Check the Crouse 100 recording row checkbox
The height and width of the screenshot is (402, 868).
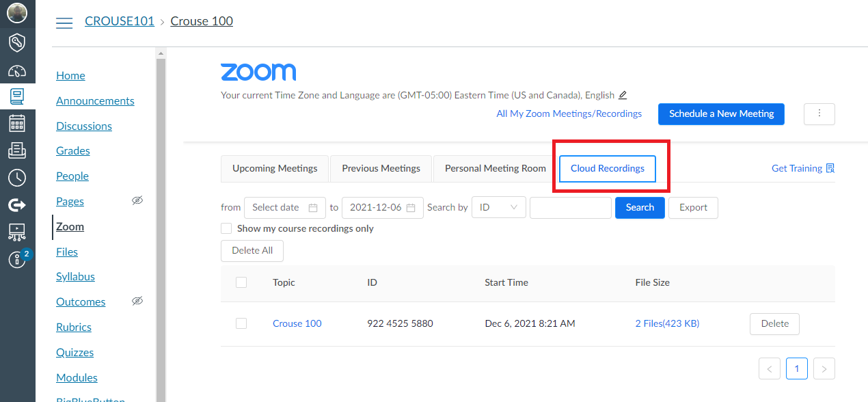[241, 323]
